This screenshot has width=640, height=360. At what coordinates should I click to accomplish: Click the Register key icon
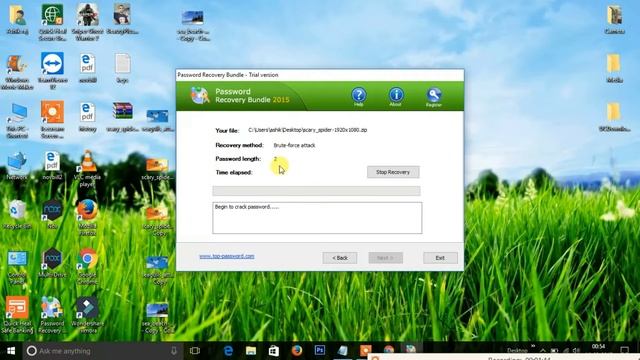pyautogui.click(x=433, y=97)
